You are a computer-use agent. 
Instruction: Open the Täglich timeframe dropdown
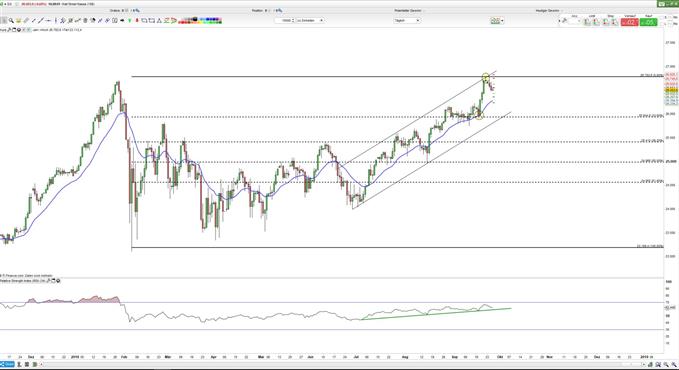tap(407, 20)
